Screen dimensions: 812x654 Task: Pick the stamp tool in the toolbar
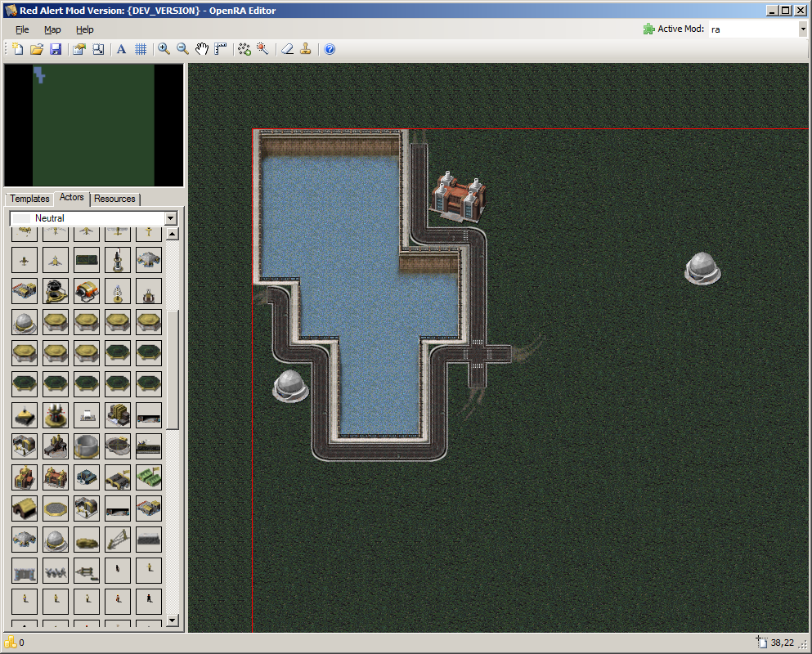306,49
